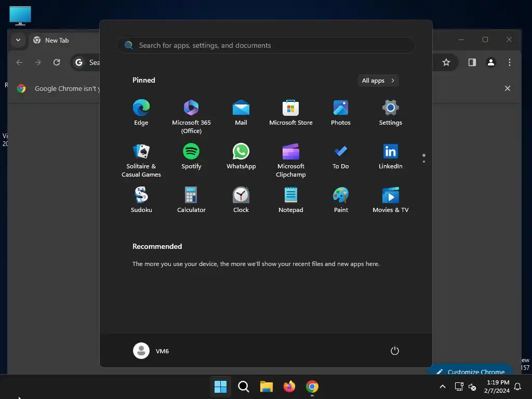Open the Edge pinned app
This screenshot has height=399, width=532.
[141, 113]
